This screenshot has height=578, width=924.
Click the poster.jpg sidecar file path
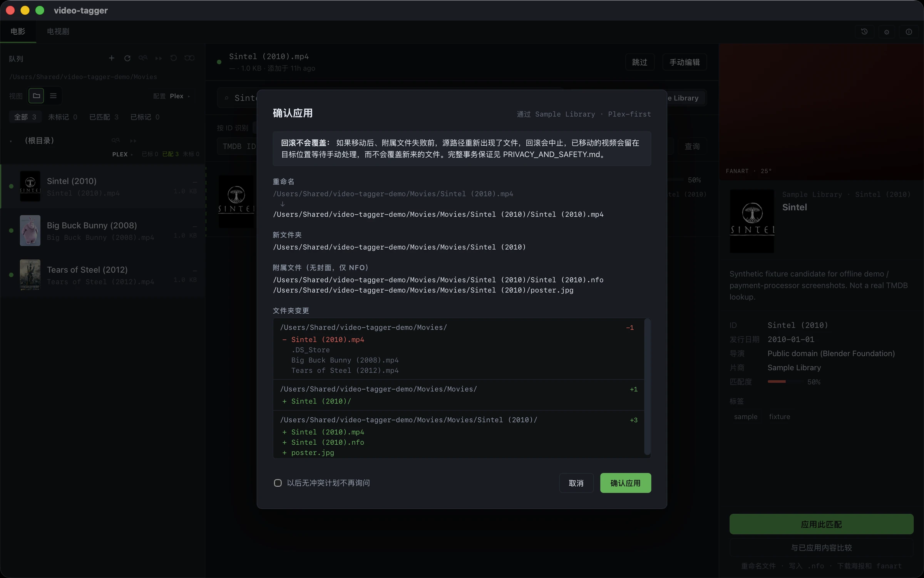423,290
